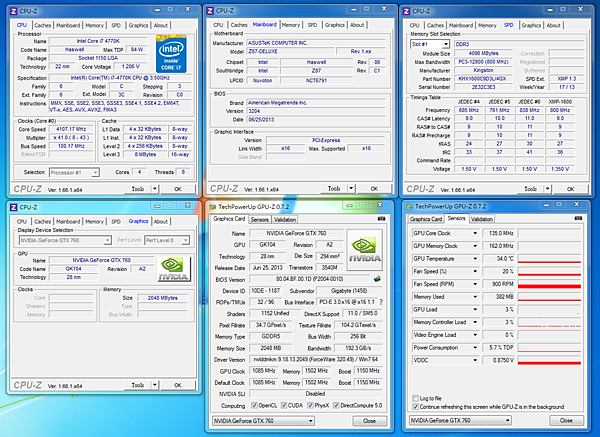Open the GPU Core Clock sensor dropdown

coord(475,233)
